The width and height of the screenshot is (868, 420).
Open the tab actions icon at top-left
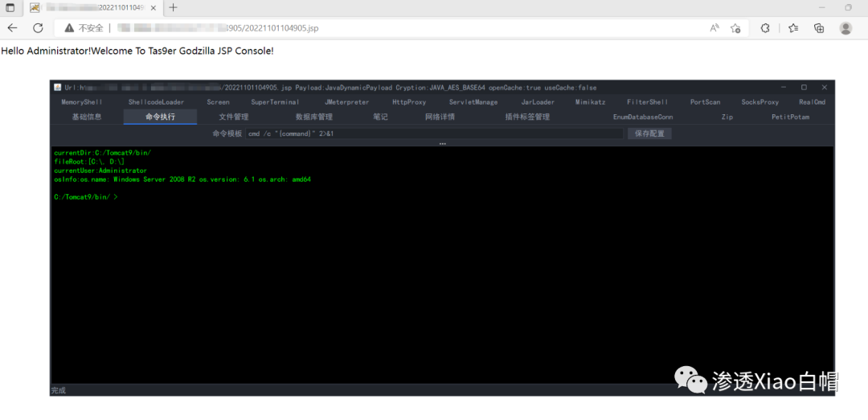[x=10, y=8]
